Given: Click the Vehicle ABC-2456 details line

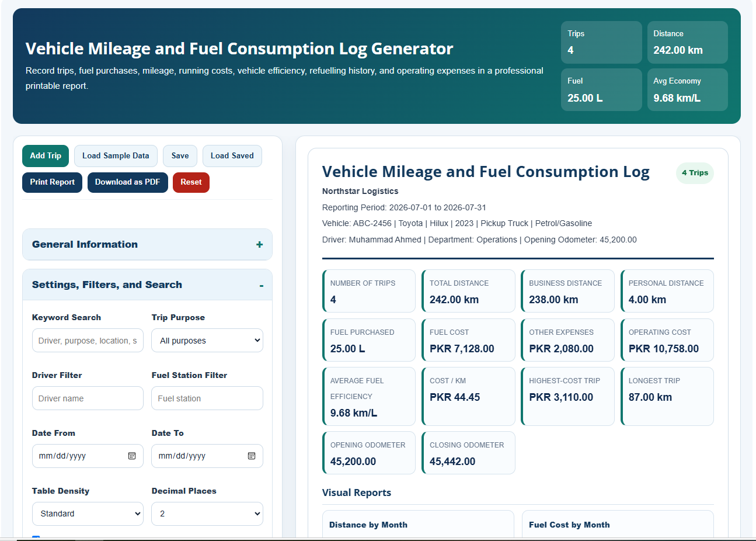Looking at the screenshot, I should [x=457, y=223].
